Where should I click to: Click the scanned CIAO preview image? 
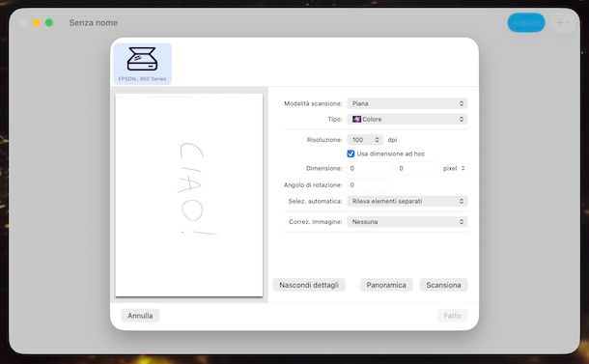point(189,195)
